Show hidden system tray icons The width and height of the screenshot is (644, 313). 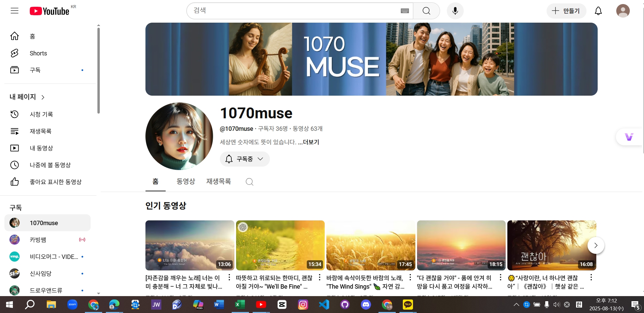pos(516,305)
